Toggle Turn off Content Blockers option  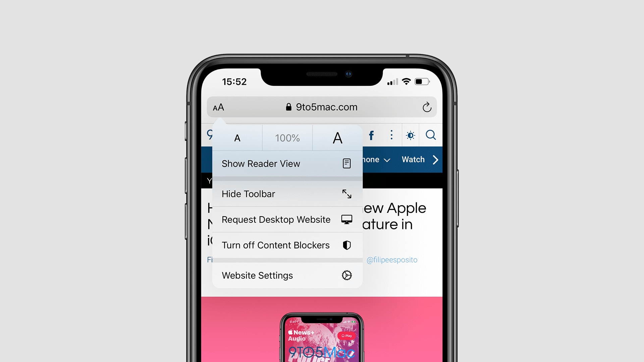(287, 245)
